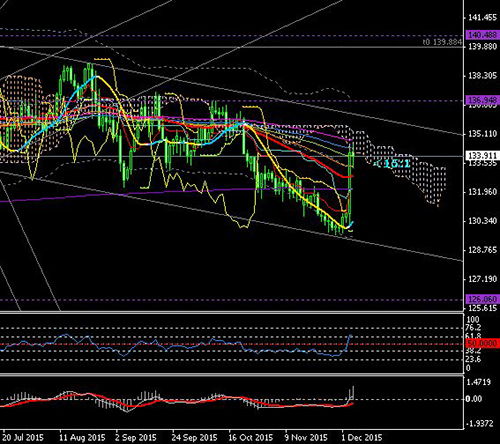Image resolution: width=500 pixels, height=444 pixels.
Task: Click the 0.00 histogram zero level label
Action: pos(474,399)
